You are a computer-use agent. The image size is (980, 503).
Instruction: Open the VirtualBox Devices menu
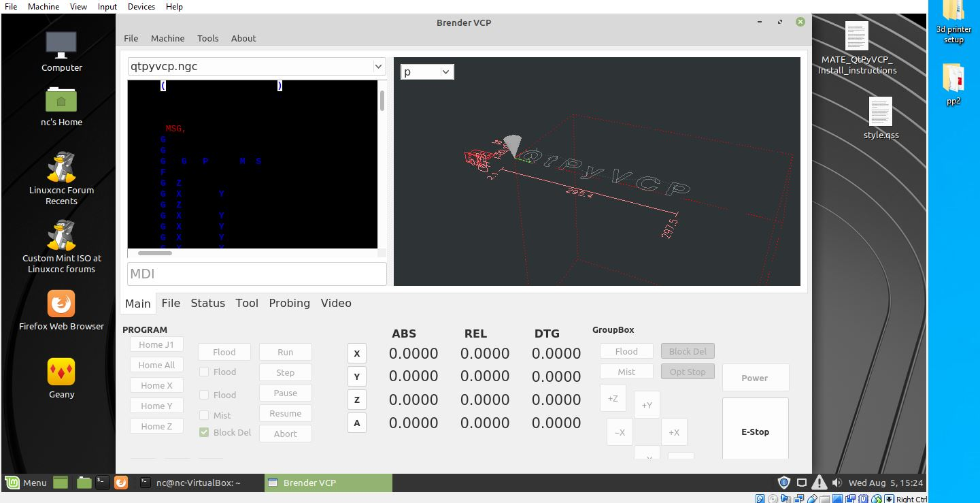[141, 6]
